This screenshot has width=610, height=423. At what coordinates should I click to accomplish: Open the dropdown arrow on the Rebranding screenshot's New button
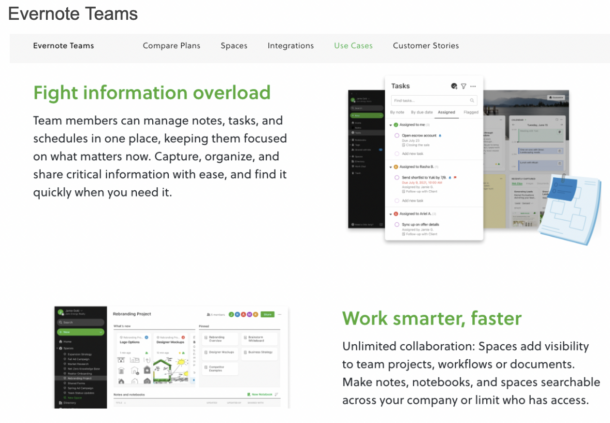101,332
